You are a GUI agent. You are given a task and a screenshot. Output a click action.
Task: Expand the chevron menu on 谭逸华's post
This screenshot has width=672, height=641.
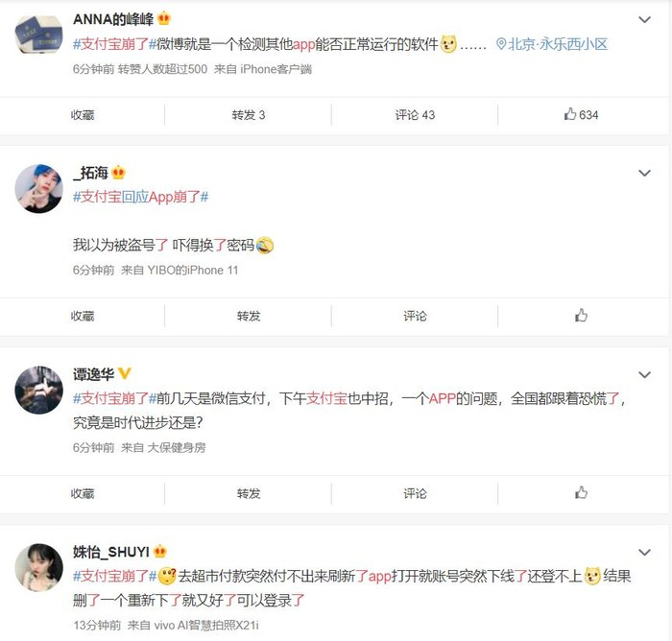click(644, 374)
